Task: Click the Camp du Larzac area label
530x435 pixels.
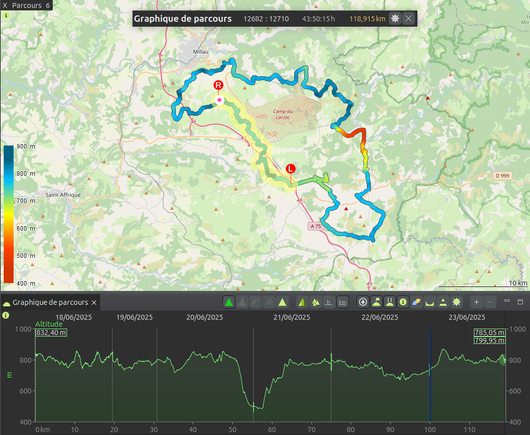Action: (x=283, y=114)
